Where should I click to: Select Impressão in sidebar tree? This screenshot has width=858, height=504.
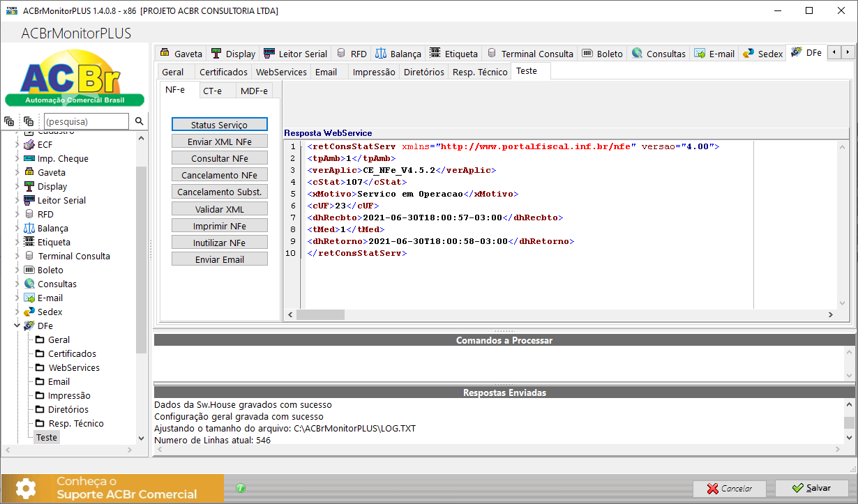coord(69,395)
